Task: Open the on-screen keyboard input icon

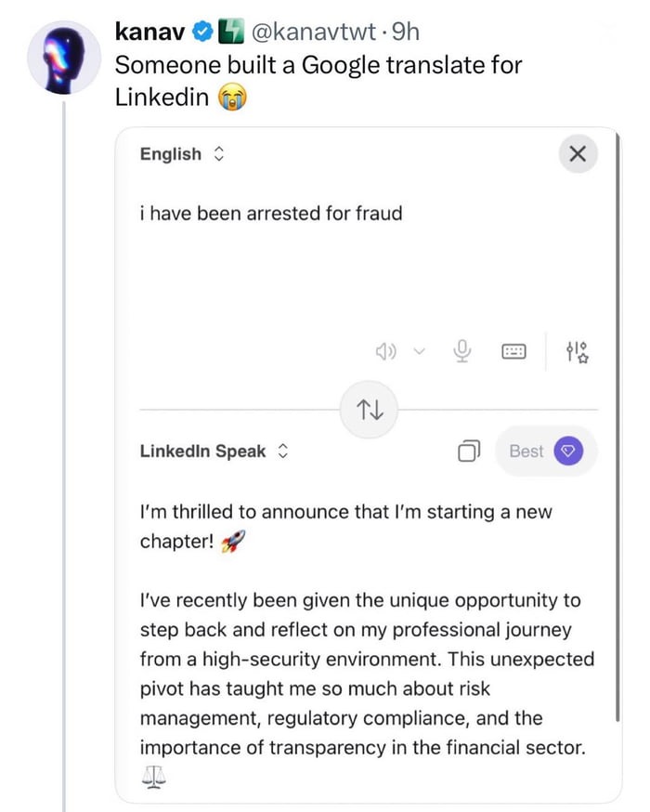Action: pyautogui.click(x=513, y=351)
